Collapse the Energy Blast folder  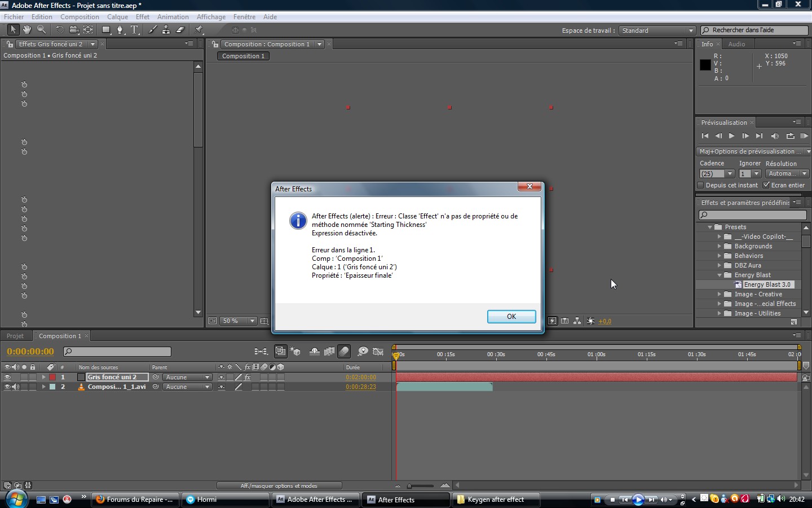point(719,275)
